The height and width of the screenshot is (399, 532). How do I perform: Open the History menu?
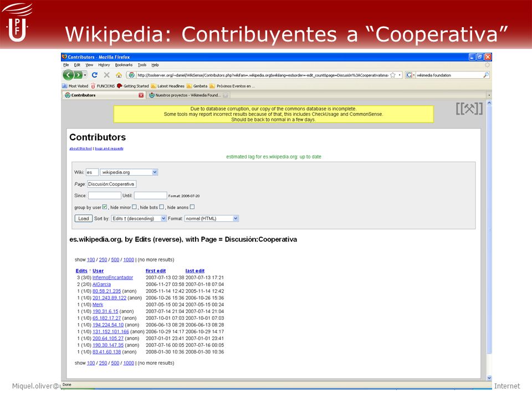click(x=104, y=65)
